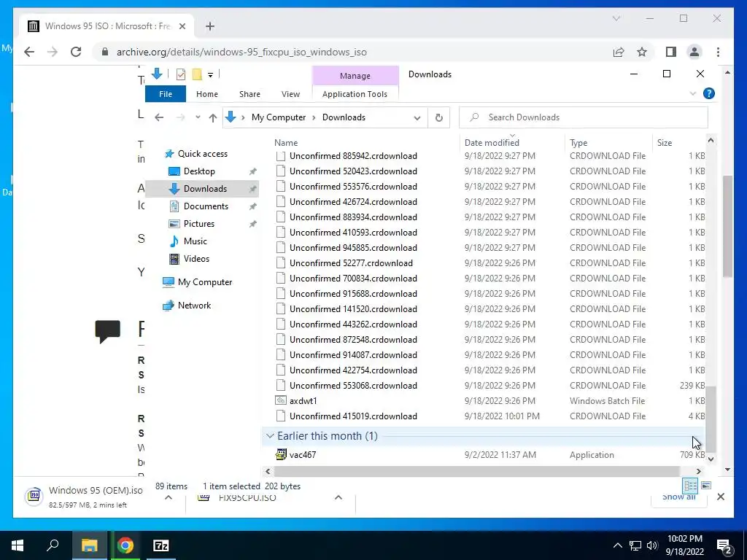Click the scroll right arrow of file list
The height and width of the screenshot is (560, 747).
[698, 471]
